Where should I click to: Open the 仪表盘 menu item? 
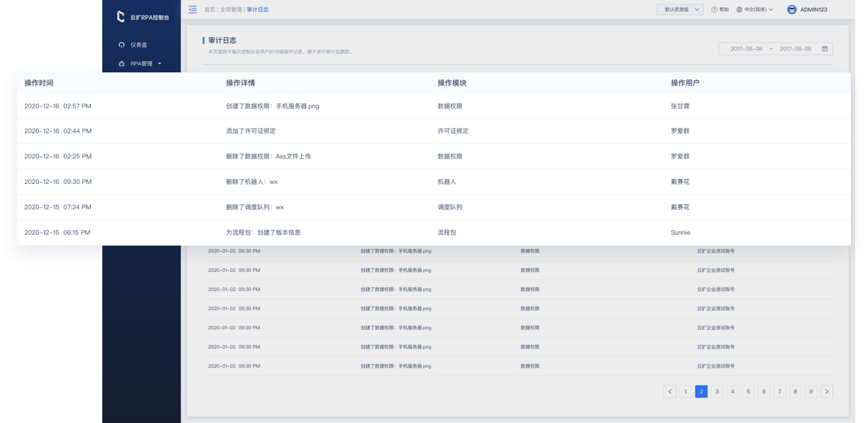[x=139, y=45]
